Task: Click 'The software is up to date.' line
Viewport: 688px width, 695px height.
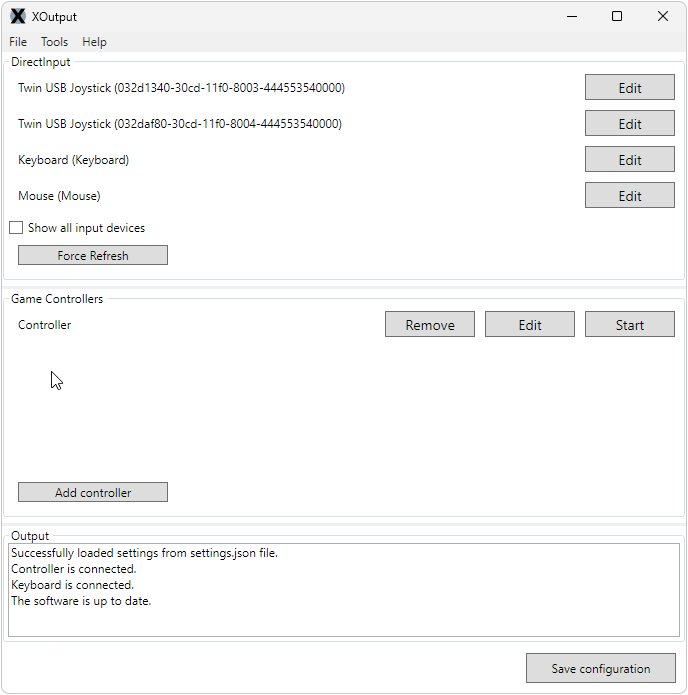Action: click(x=81, y=601)
